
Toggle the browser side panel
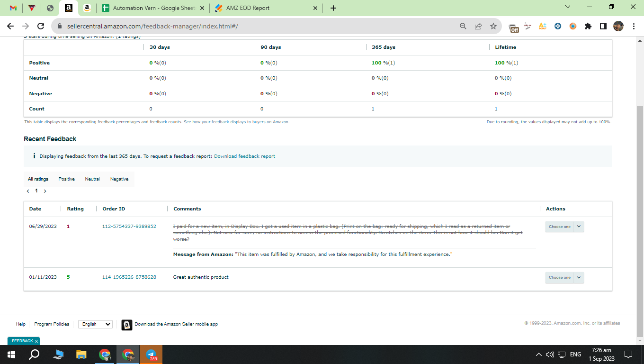tap(603, 27)
